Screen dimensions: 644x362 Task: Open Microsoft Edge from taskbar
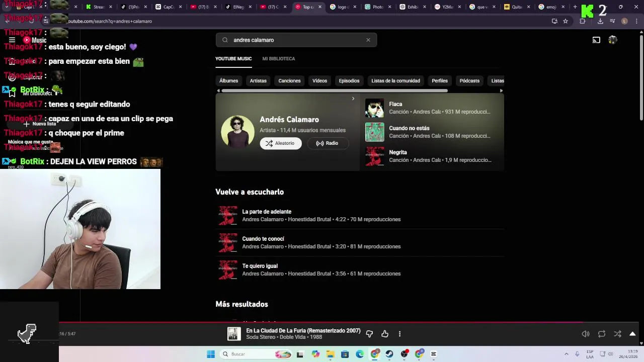coord(360,354)
